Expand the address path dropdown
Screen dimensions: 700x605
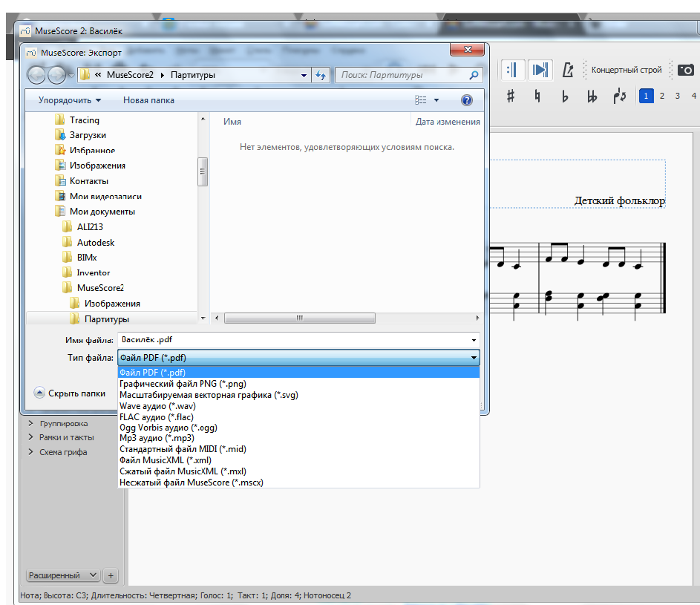[304, 75]
